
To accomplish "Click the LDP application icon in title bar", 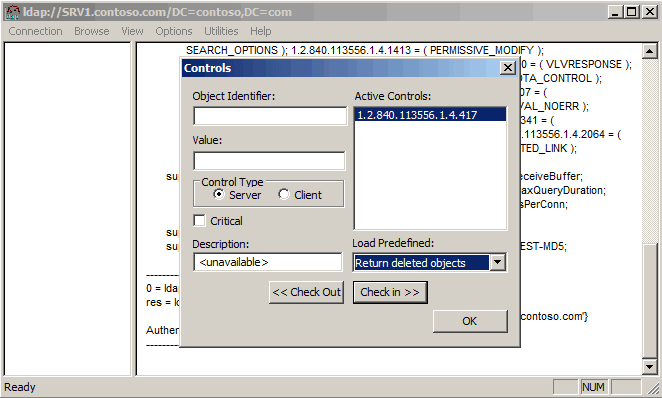I will point(12,12).
